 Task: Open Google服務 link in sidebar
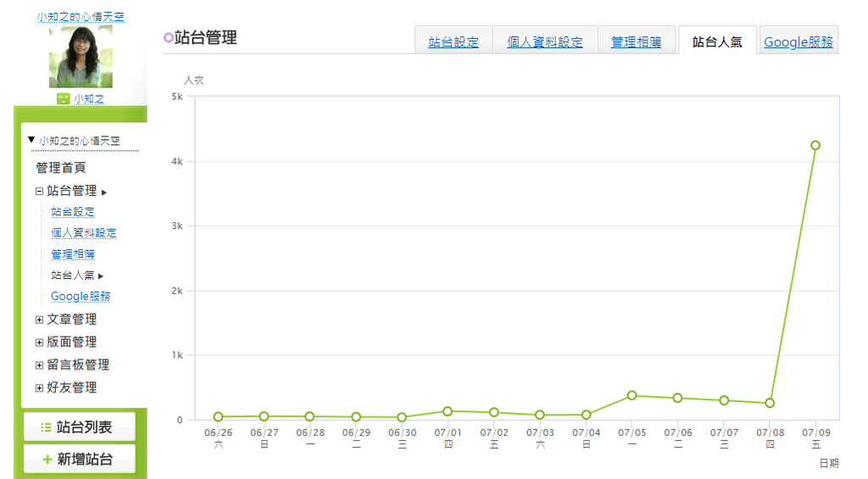pyautogui.click(x=81, y=296)
